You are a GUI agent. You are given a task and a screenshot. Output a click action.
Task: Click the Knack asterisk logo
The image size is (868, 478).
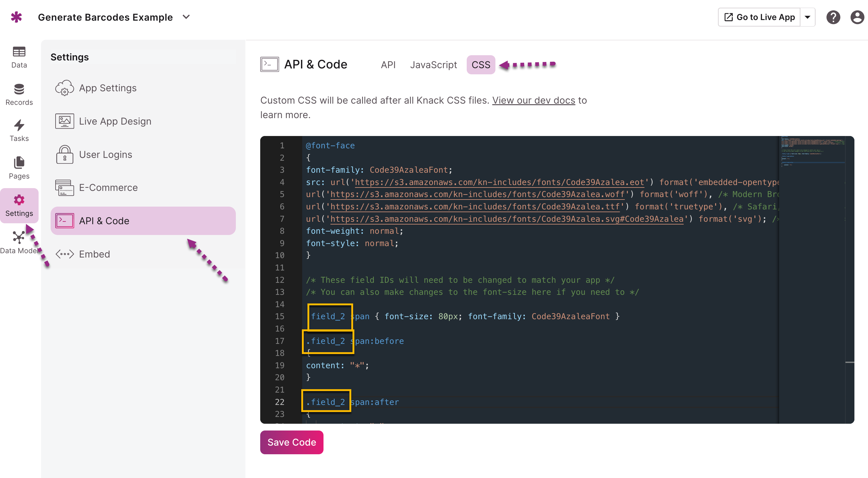16,17
